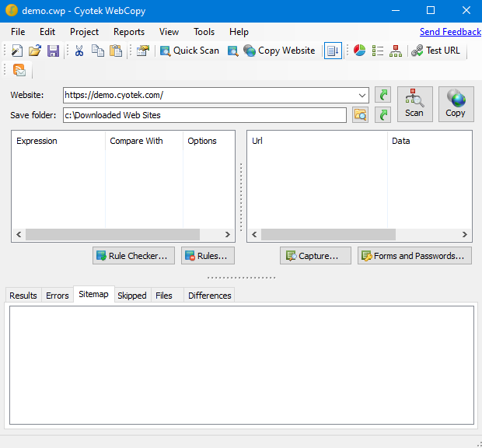Image resolution: width=482 pixels, height=448 pixels.
Task: Open Forms and Passwords dialog
Action: pyautogui.click(x=414, y=256)
